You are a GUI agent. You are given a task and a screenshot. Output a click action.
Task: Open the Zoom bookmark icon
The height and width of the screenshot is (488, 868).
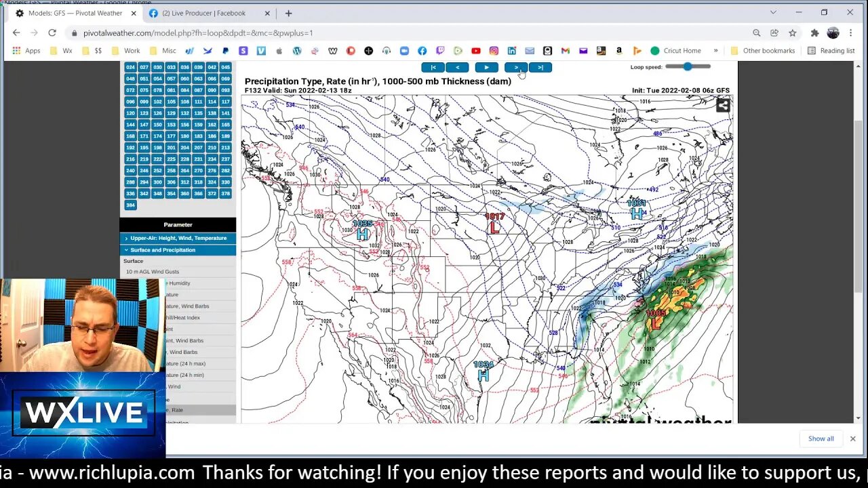point(404,51)
